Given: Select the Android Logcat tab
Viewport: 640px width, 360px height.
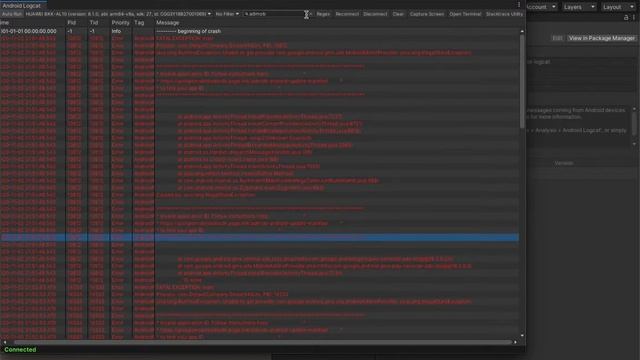Looking at the screenshot, I should (22, 6).
